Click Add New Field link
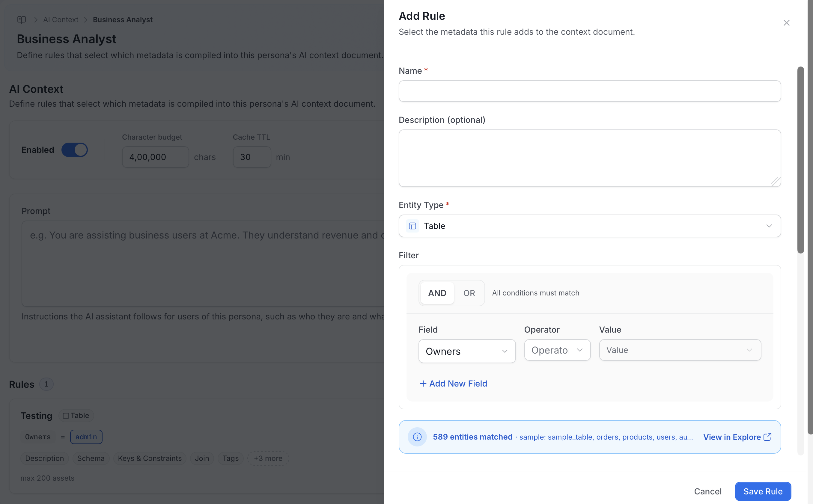The image size is (813, 504). 453,384
